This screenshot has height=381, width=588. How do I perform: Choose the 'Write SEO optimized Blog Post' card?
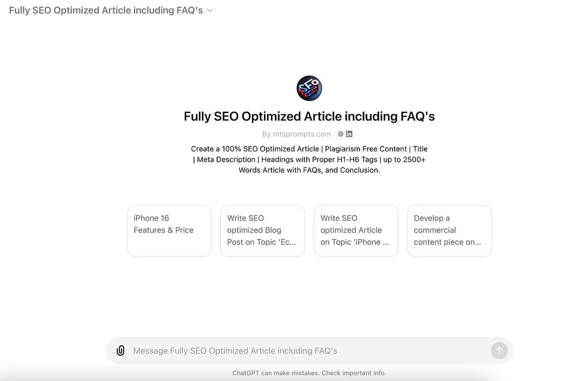[x=263, y=230]
